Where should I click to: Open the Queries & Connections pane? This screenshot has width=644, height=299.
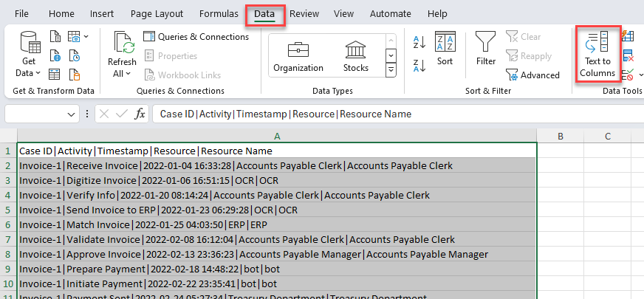click(196, 37)
